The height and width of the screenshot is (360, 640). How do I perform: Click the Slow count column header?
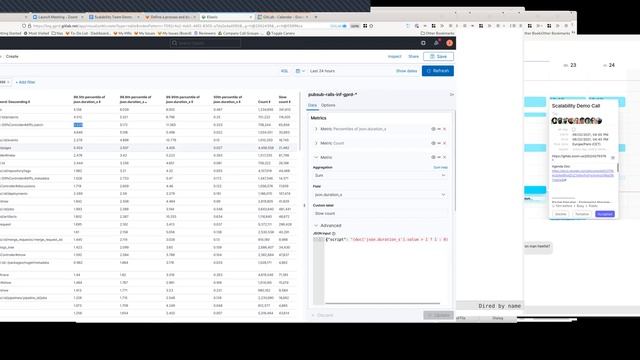(284, 99)
